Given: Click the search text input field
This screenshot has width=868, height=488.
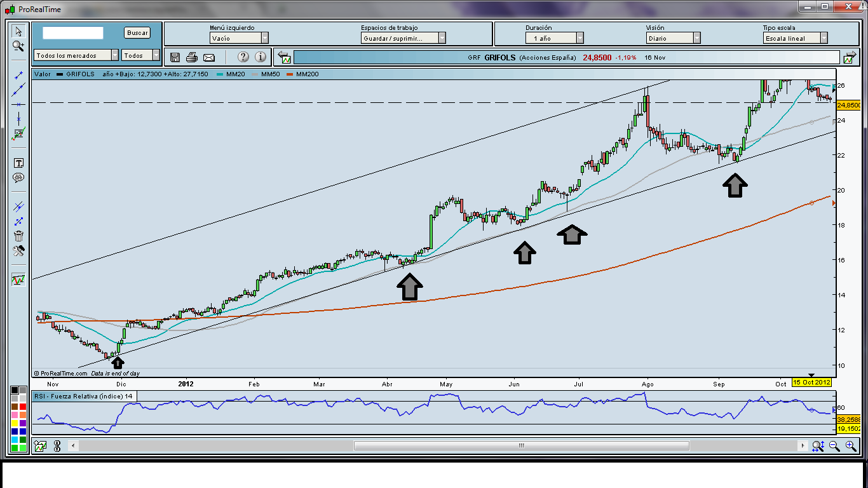Looking at the screenshot, I should pos(73,32).
